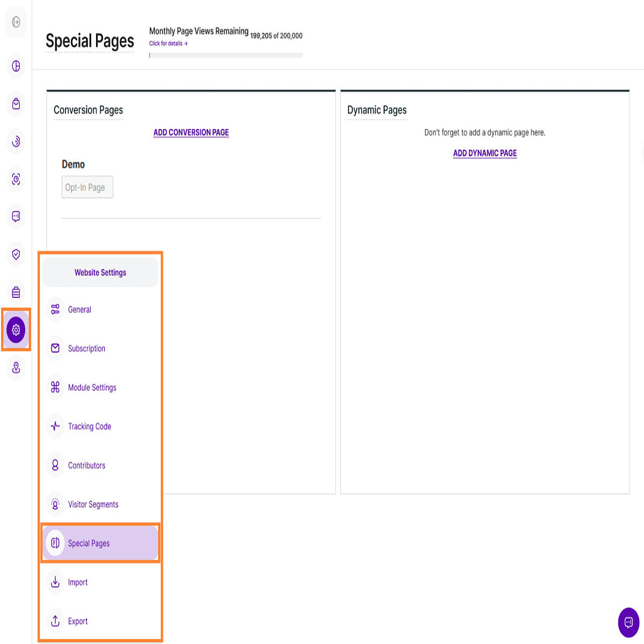The width and height of the screenshot is (644, 644).
Task: Select the location pin sidebar icon
Action: pyautogui.click(x=16, y=368)
